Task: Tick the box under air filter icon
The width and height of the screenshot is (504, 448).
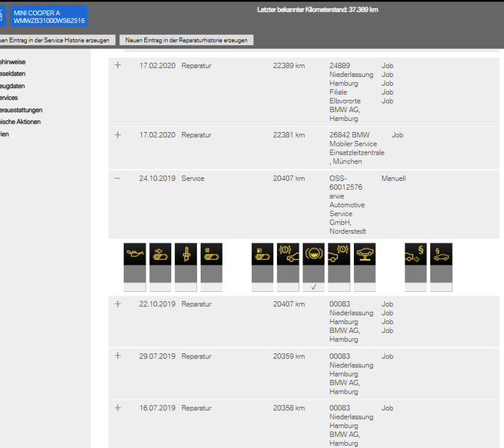Action: pyautogui.click(x=161, y=287)
